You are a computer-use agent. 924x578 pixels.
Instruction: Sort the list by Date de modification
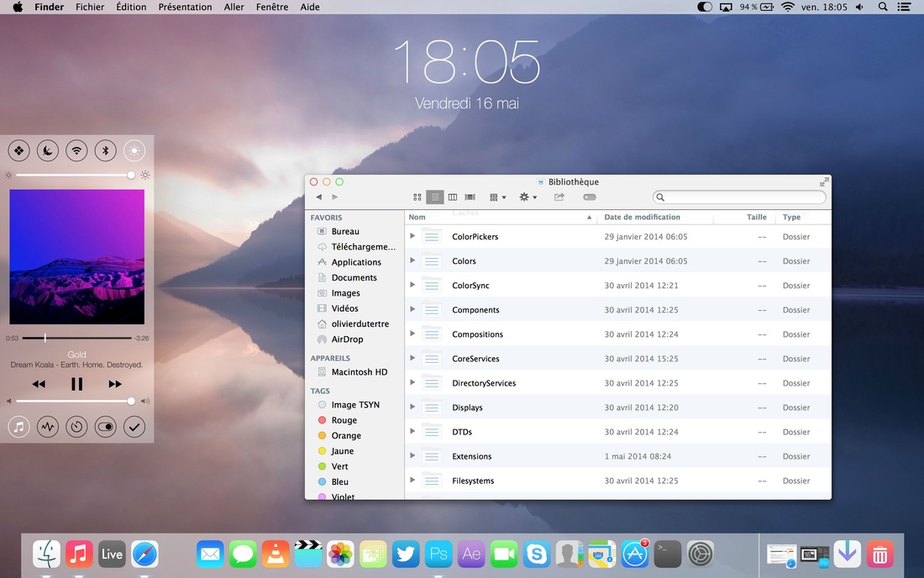(x=642, y=217)
